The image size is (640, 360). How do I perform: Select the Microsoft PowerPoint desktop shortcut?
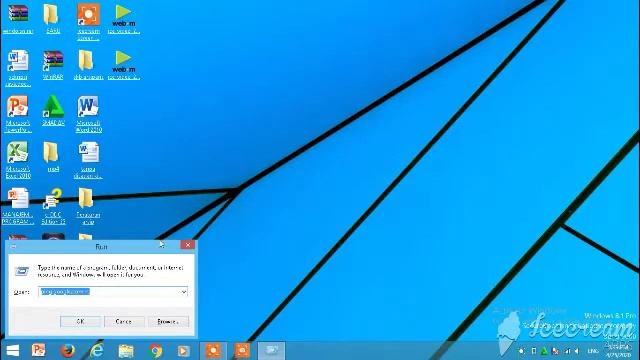(x=18, y=114)
